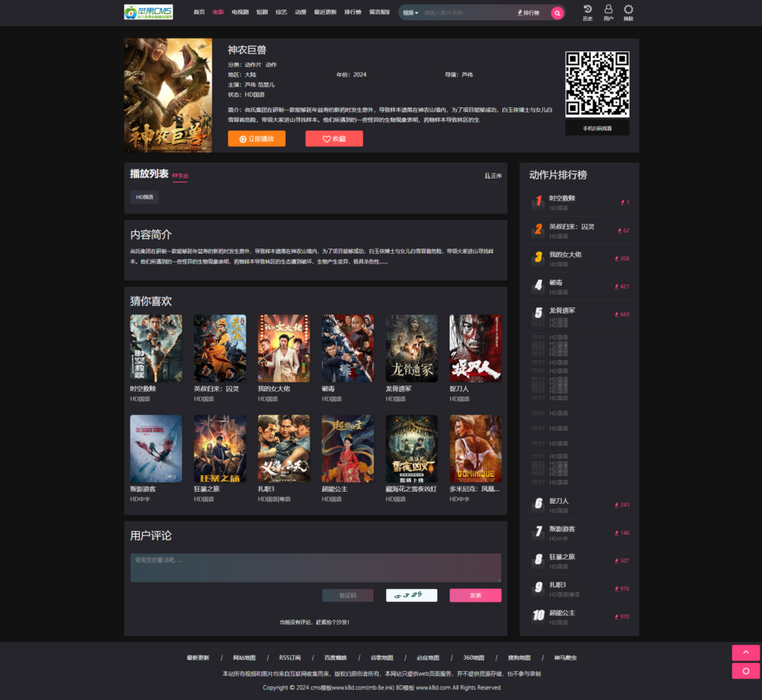The image size is (762, 700).
Task: Open 时空救赎 poster in recommendations
Action: click(x=156, y=348)
